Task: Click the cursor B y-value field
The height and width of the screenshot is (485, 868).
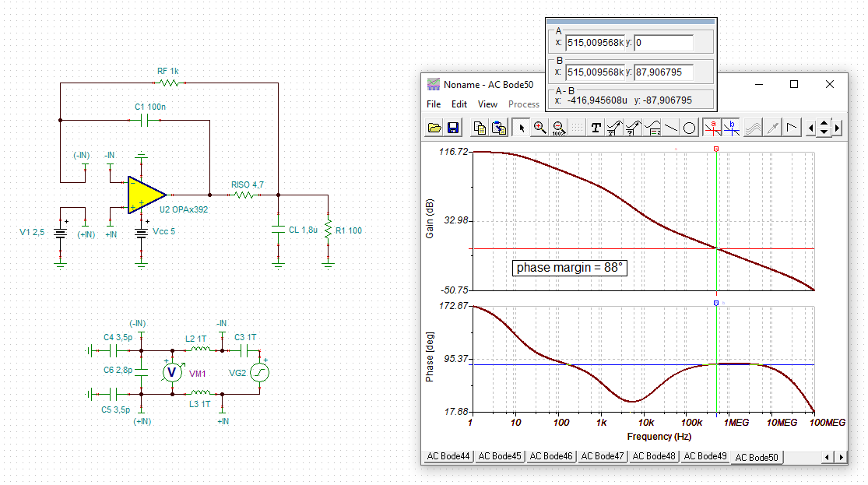Action: (x=664, y=72)
